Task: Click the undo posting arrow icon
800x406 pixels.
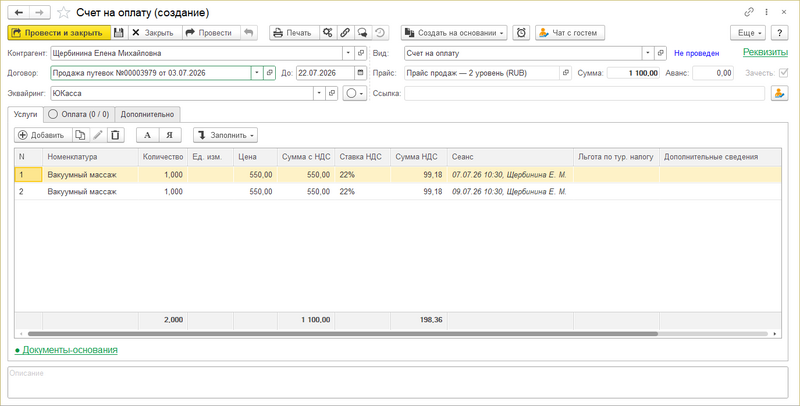Action: click(x=248, y=33)
